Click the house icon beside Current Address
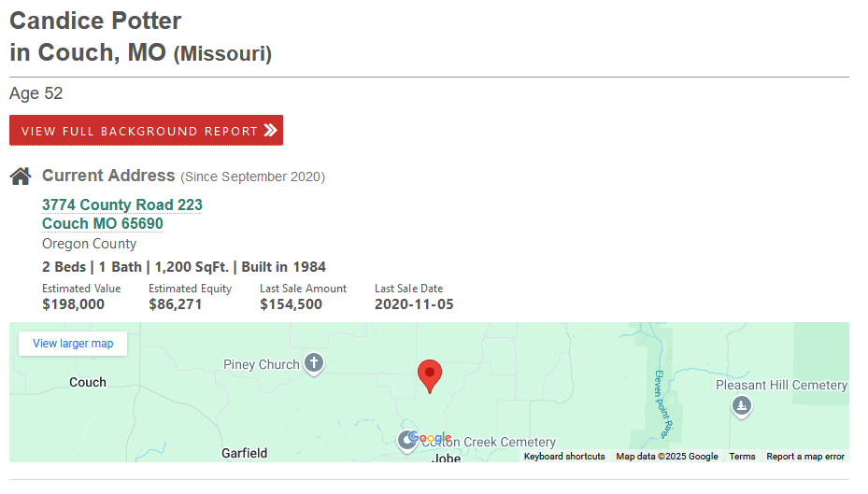The width and height of the screenshot is (868, 494). click(x=21, y=176)
